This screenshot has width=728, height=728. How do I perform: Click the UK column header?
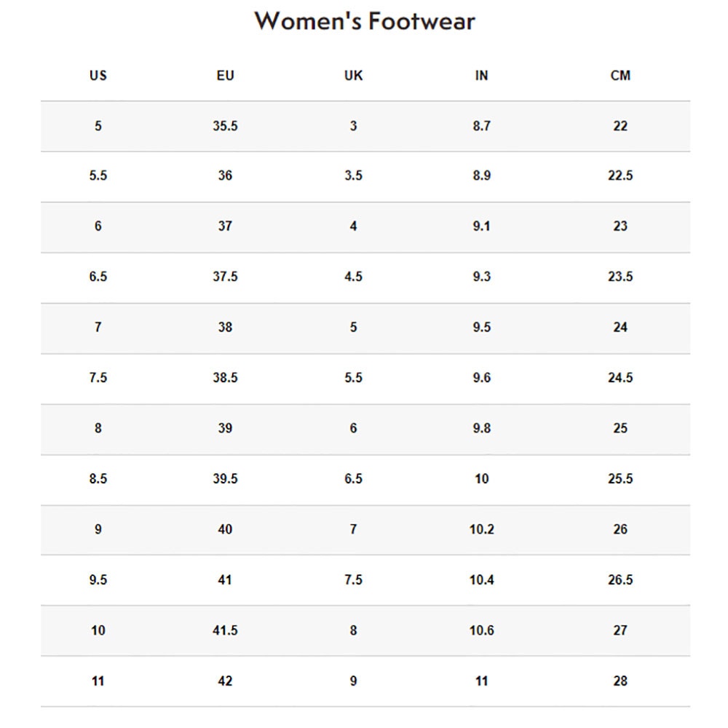[353, 75]
